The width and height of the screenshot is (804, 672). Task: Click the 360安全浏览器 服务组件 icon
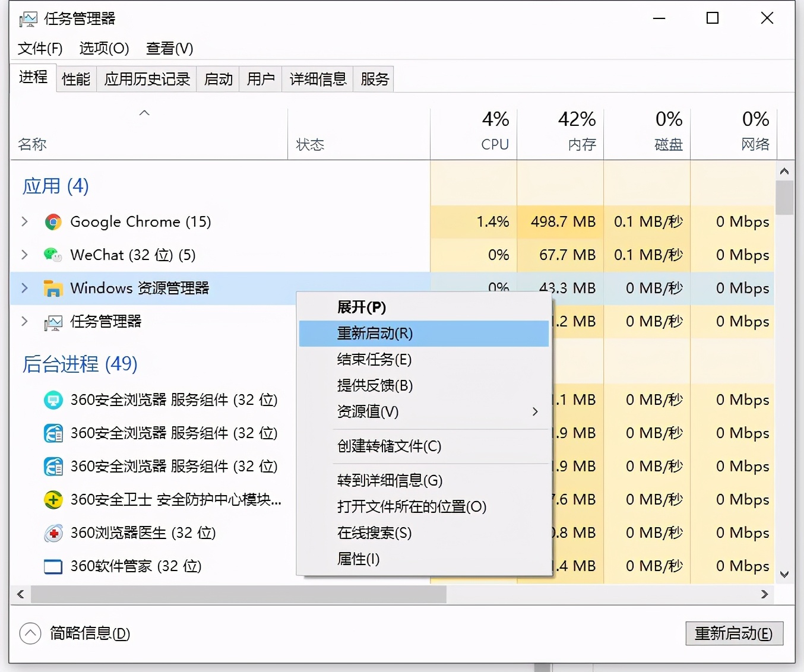pyautogui.click(x=53, y=400)
